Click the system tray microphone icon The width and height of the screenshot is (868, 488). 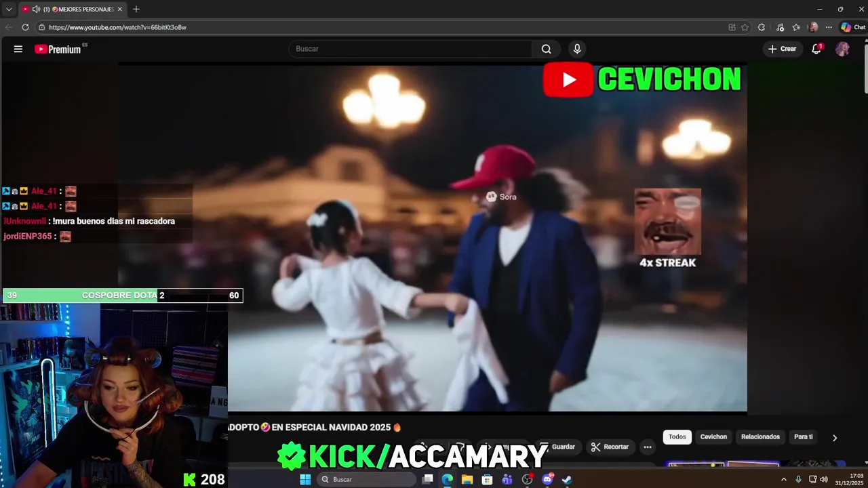point(798,479)
